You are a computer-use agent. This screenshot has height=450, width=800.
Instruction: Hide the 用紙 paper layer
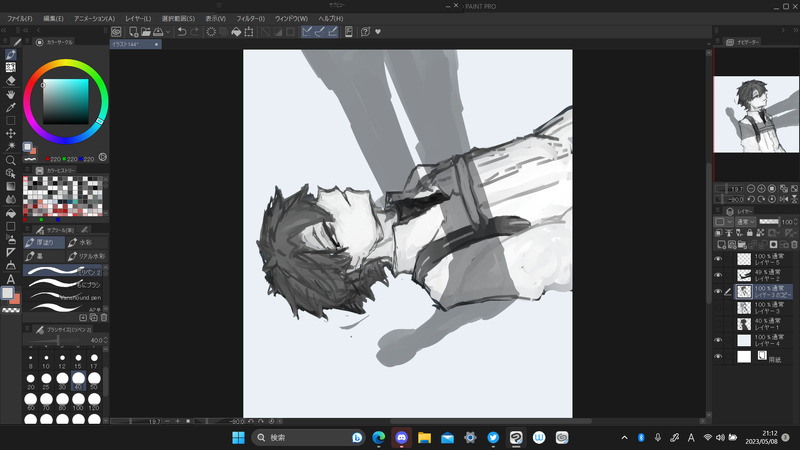(718, 357)
